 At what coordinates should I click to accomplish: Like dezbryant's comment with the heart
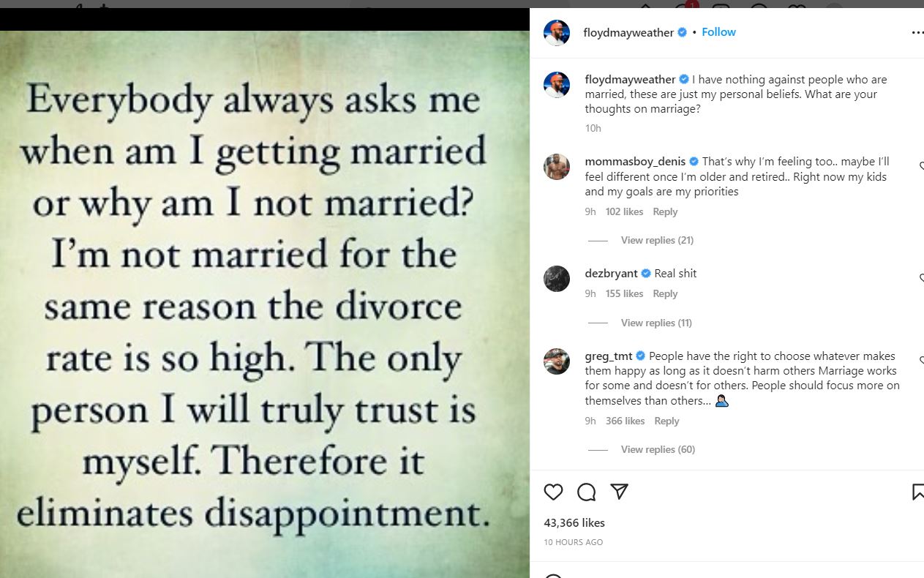[921, 278]
